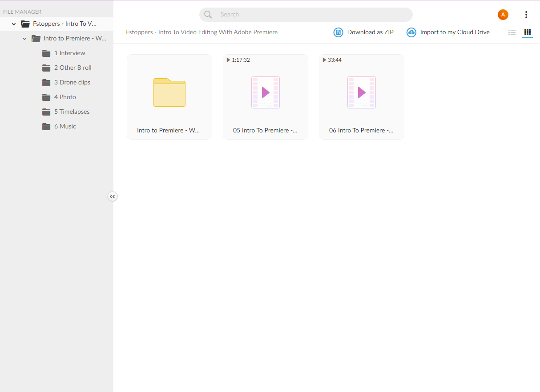
Task: Click Download as ZIP label
Action: (x=371, y=32)
